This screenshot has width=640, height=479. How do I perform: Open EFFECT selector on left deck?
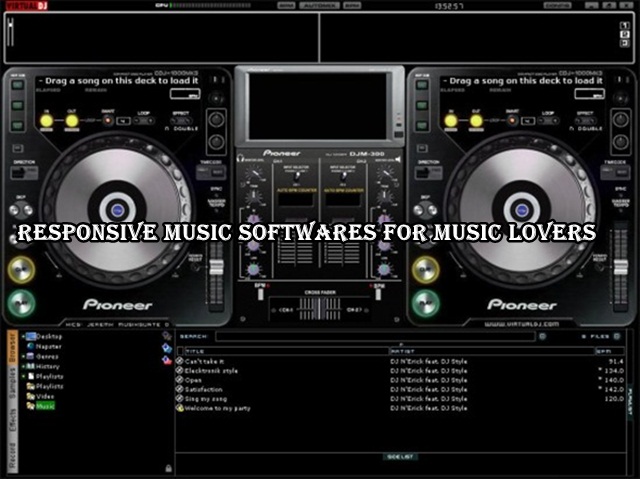point(181,121)
